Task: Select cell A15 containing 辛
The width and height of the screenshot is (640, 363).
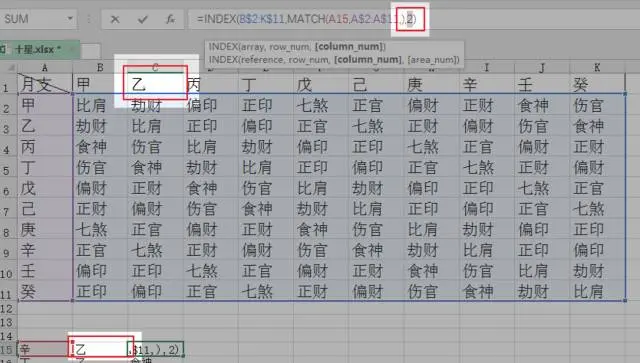Action: 45,349
